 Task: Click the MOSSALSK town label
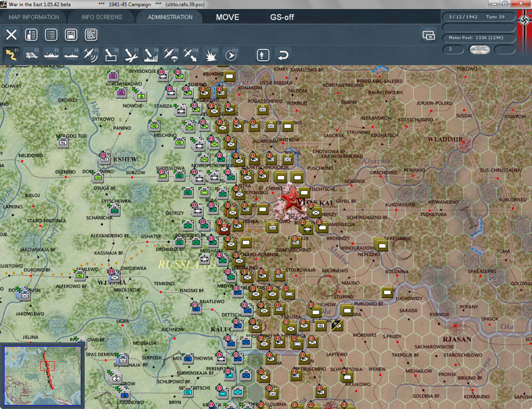pyautogui.click(x=144, y=343)
